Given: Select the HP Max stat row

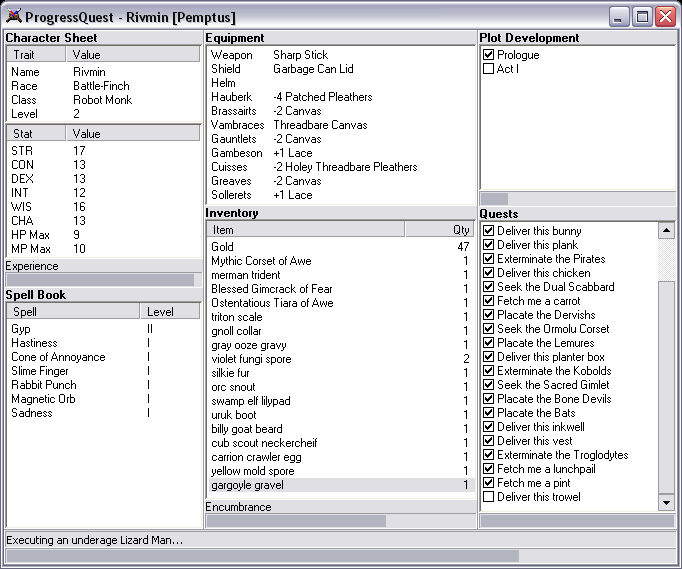Looking at the screenshot, I should tap(104, 235).
